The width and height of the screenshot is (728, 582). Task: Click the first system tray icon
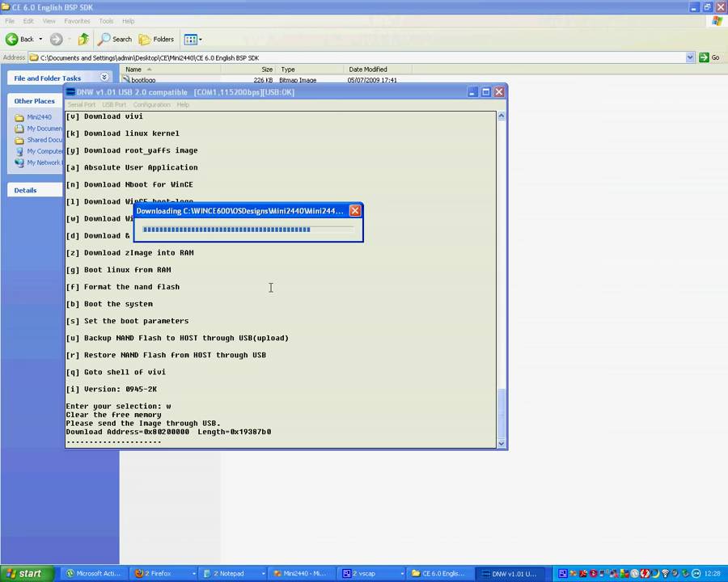[562, 574]
